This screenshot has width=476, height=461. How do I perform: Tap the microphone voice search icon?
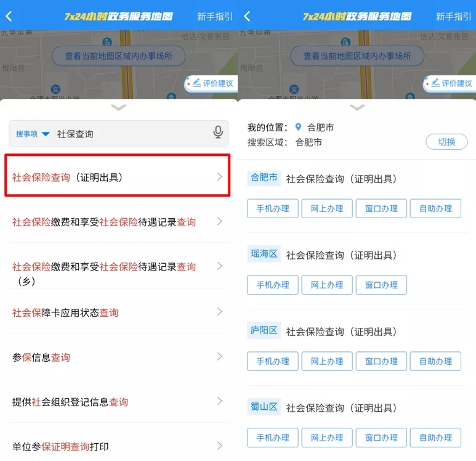coord(217,132)
